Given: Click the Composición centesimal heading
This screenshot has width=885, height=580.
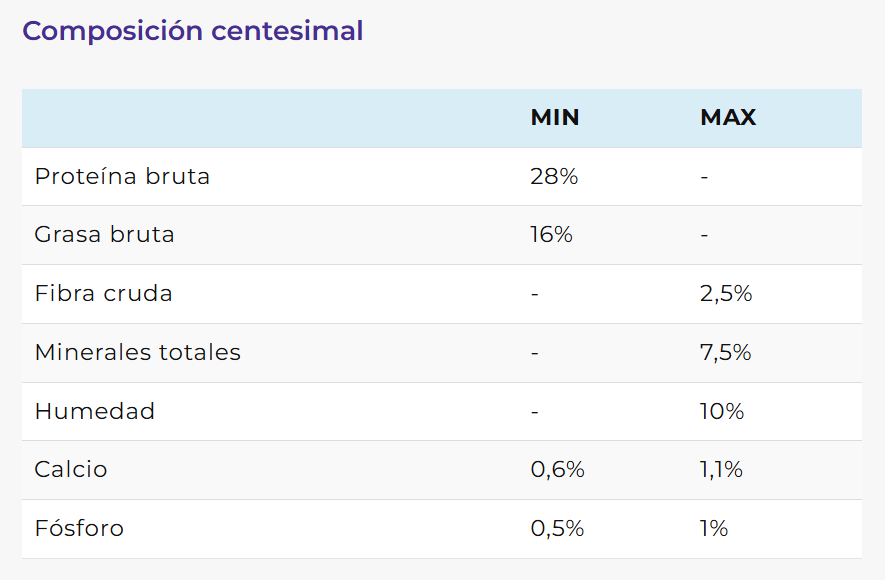Looking at the screenshot, I should point(192,31).
